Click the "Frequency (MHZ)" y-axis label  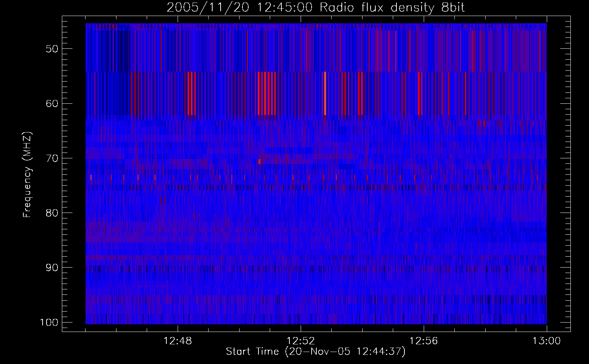click(x=27, y=175)
